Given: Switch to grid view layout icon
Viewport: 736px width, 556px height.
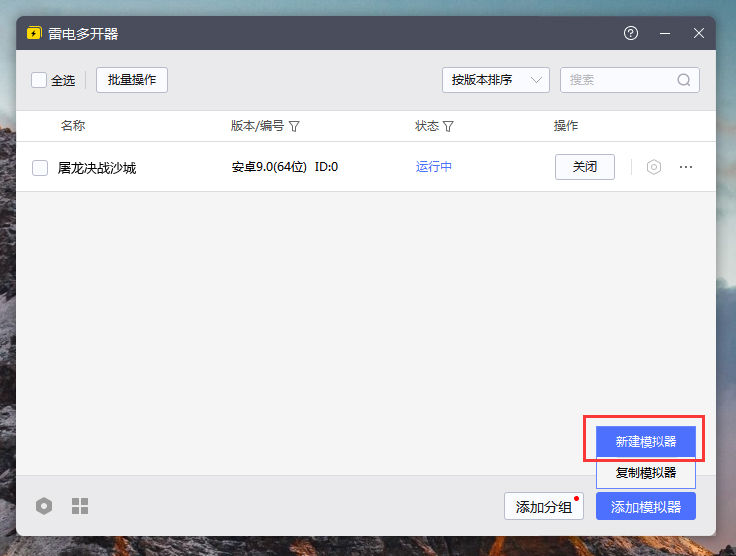Looking at the screenshot, I should [x=80, y=506].
